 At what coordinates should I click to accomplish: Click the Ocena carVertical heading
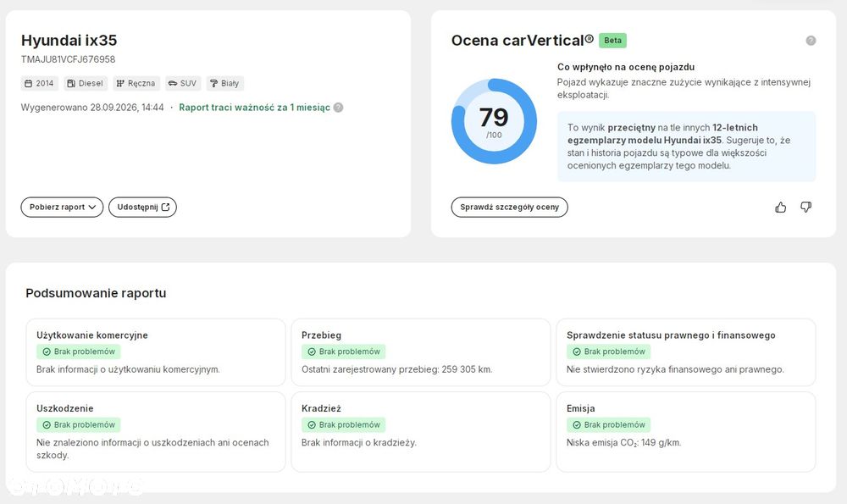coord(523,41)
